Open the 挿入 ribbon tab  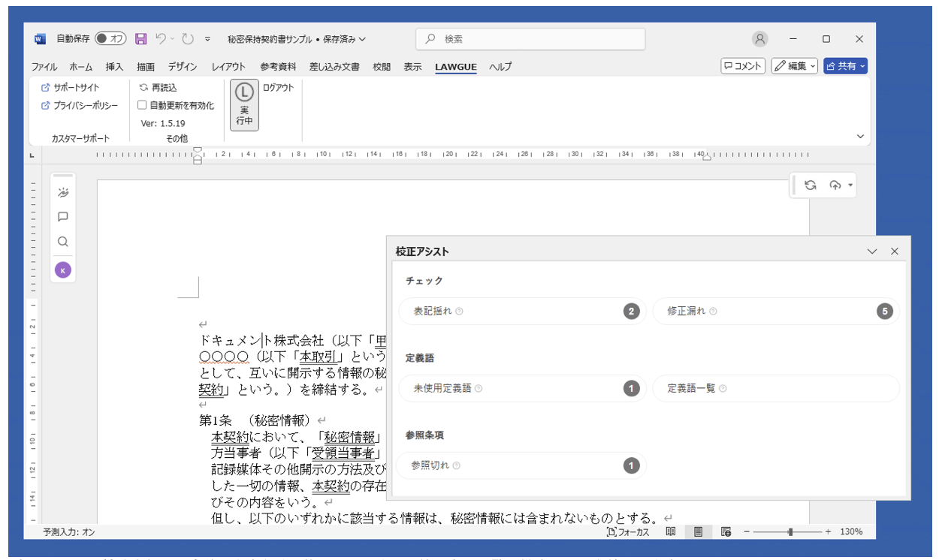point(114,67)
